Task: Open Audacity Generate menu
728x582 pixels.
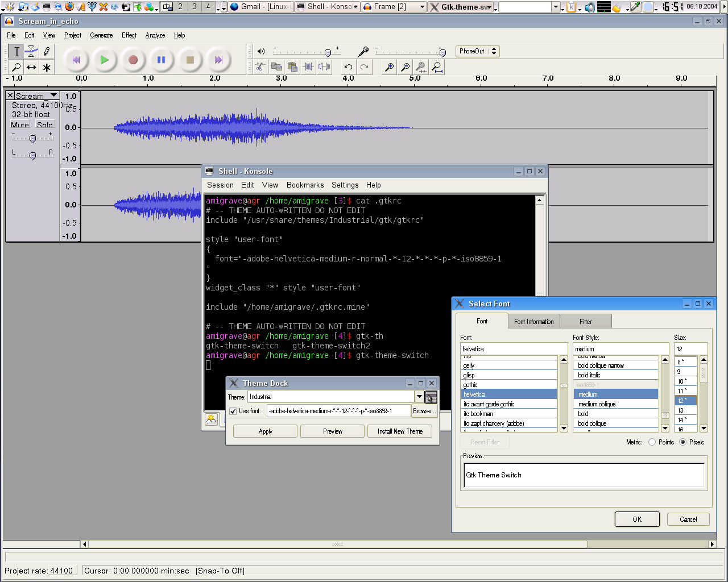Action: pos(101,35)
